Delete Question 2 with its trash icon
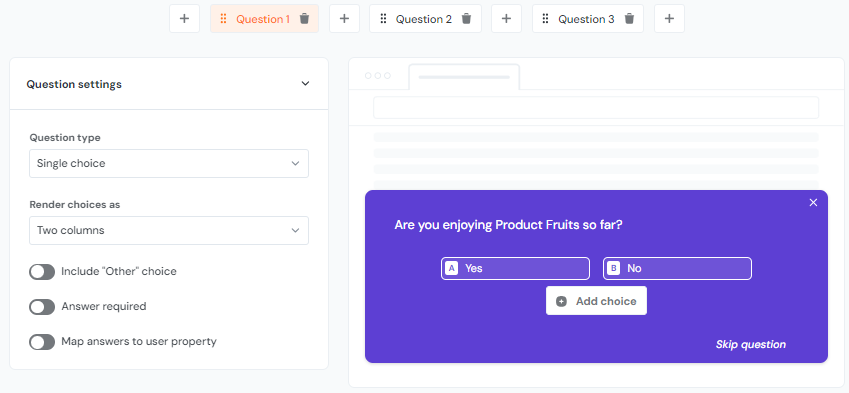The width and height of the screenshot is (849, 393). (x=466, y=19)
